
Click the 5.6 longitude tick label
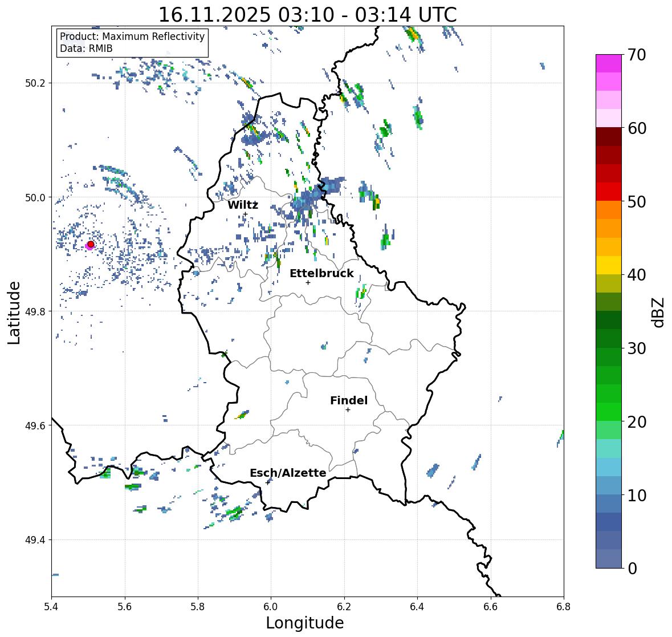click(x=125, y=607)
